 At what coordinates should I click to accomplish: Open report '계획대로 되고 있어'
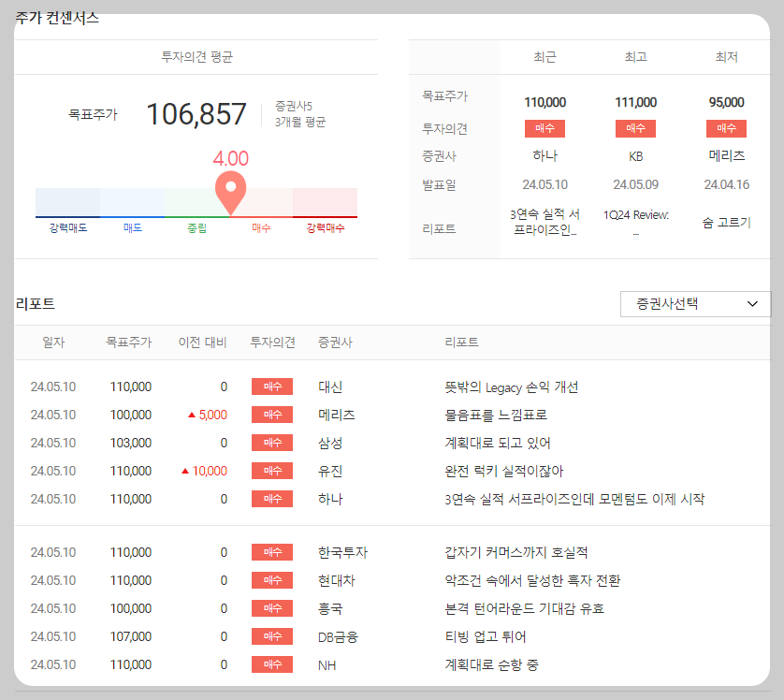pyautogui.click(x=498, y=443)
